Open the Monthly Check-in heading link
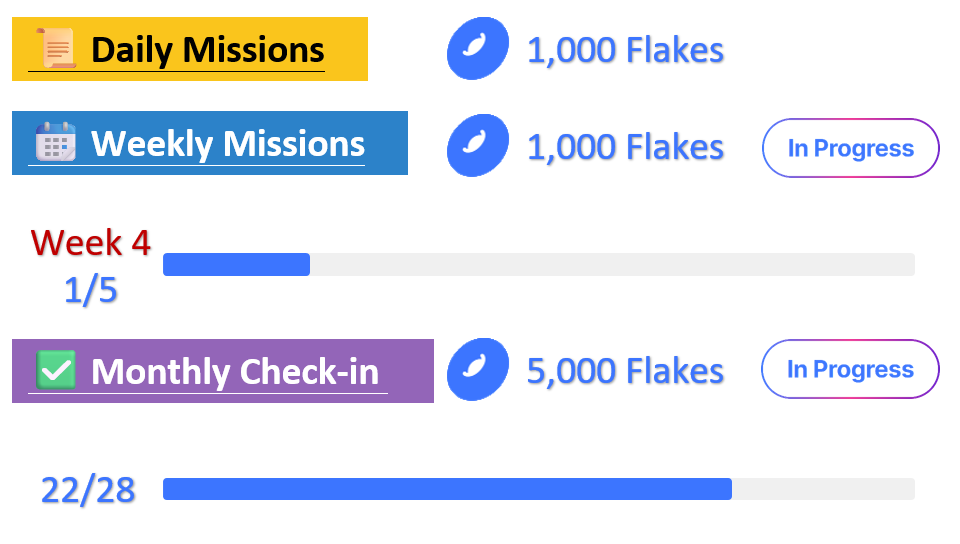This screenshot has height=544, width=960. click(x=235, y=372)
